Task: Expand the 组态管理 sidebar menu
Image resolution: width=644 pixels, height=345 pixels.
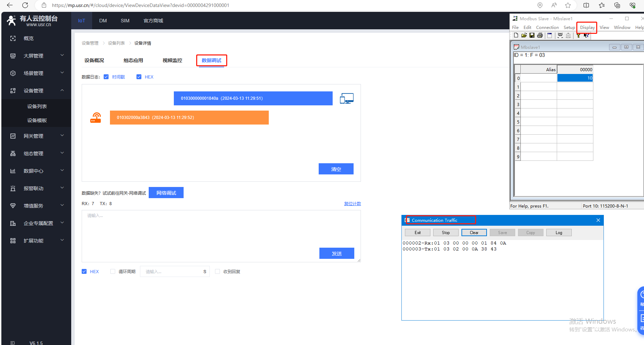Action: pos(36,153)
